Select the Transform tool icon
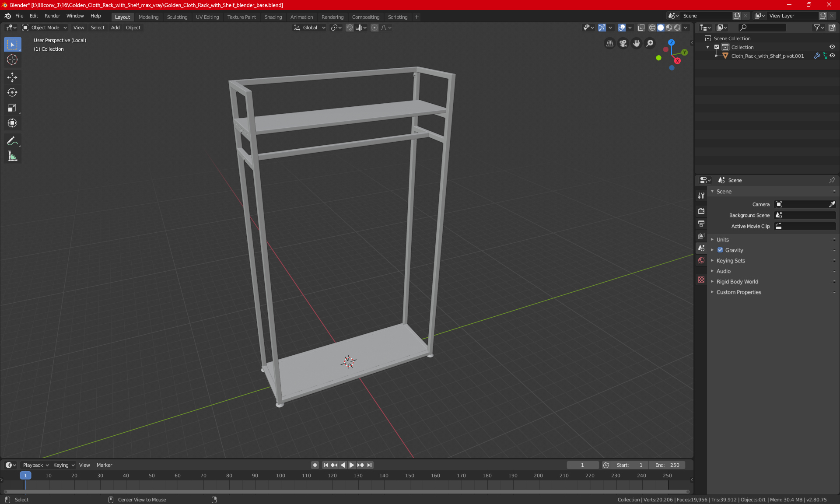The image size is (840, 504). point(12,123)
